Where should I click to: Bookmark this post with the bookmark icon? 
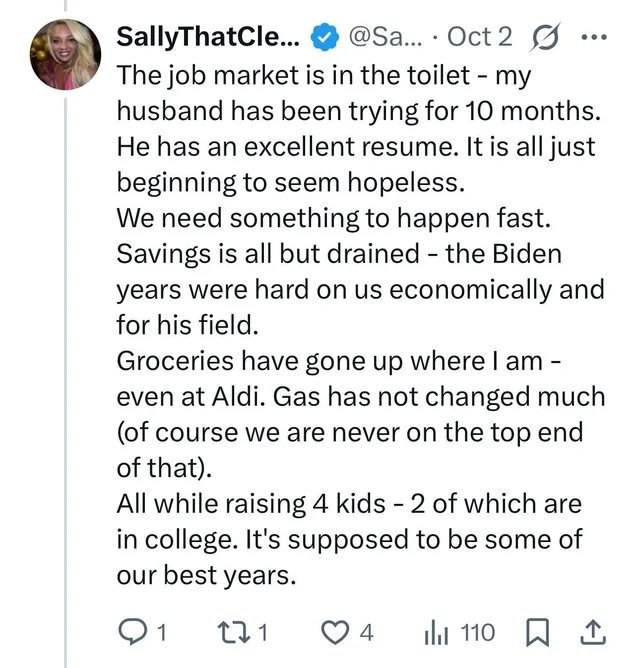(538, 633)
